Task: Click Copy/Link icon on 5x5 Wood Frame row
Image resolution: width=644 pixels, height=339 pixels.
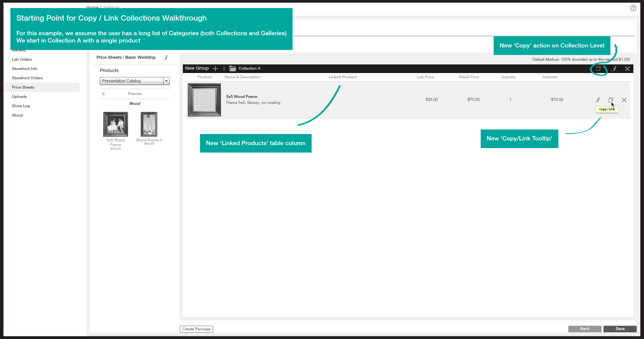Action: click(610, 100)
